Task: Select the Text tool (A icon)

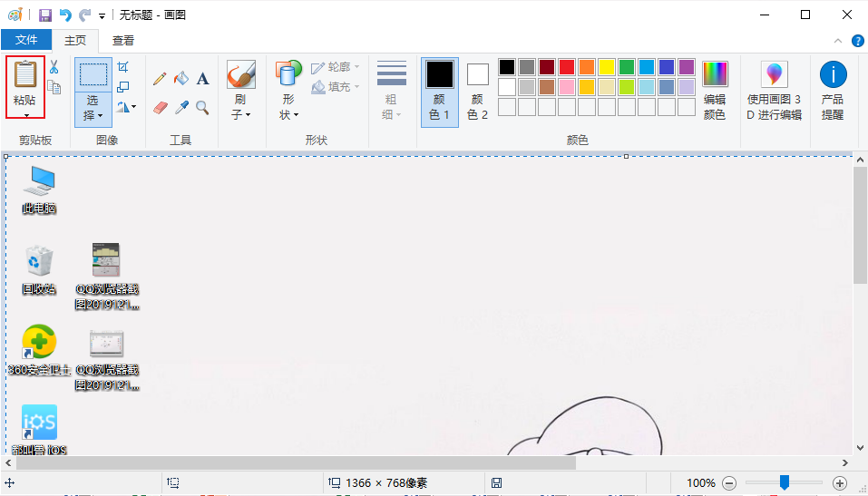Action: click(203, 79)
